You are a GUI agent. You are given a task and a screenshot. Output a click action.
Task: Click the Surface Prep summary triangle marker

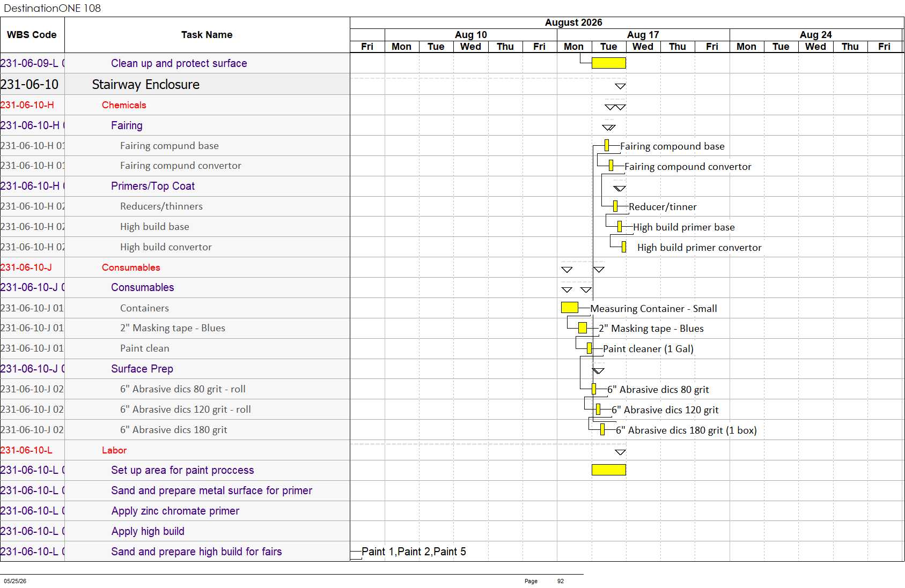pyautogui.click(x=598, y=371)
